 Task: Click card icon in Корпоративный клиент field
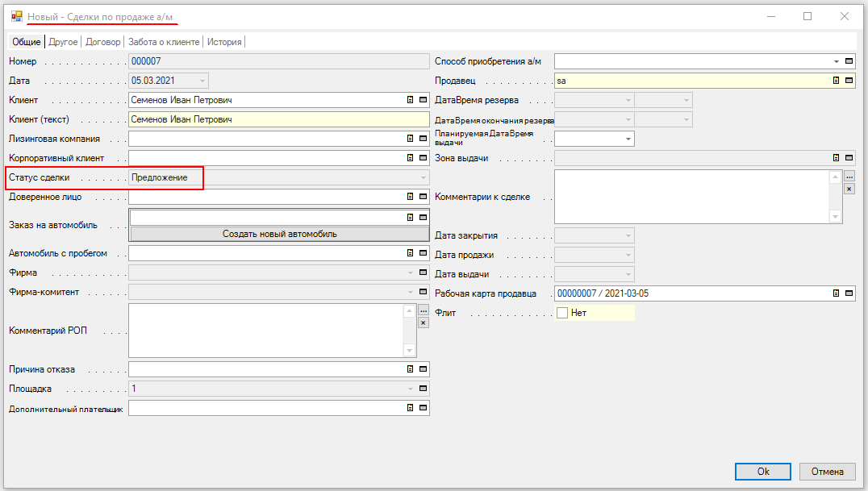410,158
